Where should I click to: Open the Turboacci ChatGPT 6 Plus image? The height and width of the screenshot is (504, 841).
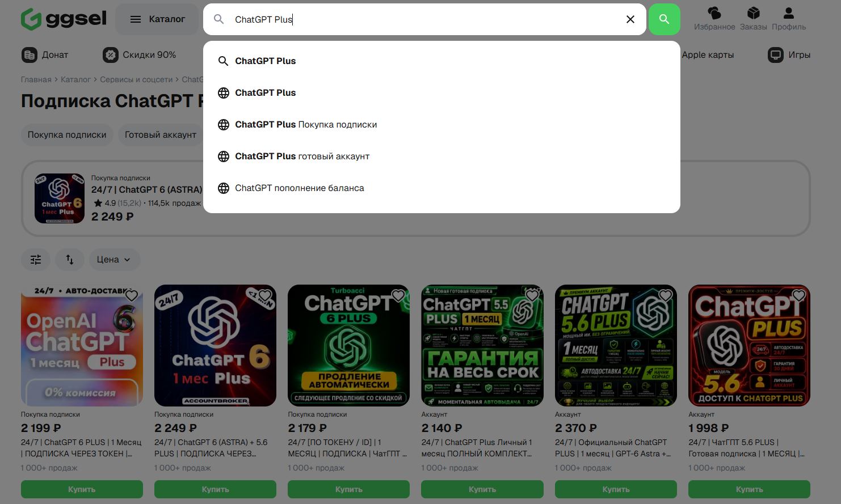coord(348,345)
